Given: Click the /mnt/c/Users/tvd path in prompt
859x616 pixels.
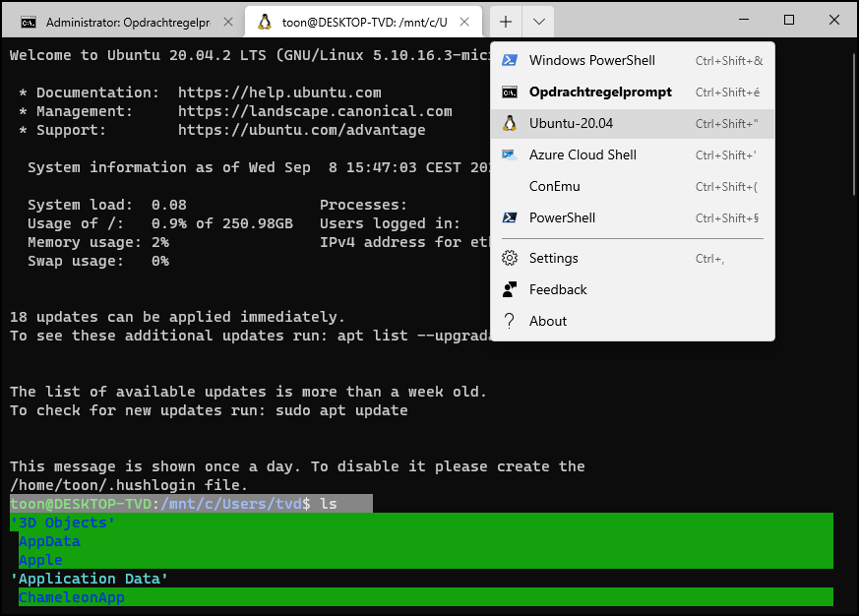Looking at the screenshot, I should (x=231, y=504).
